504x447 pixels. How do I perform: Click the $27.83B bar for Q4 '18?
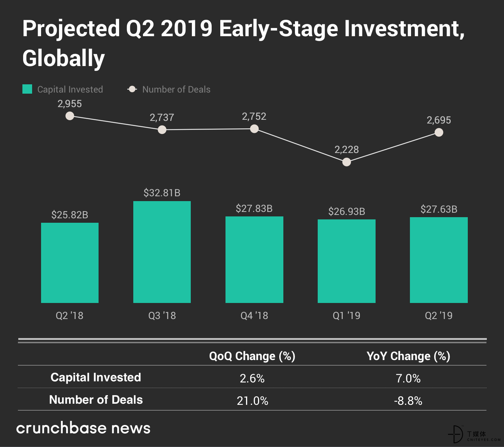click(254, 260)
